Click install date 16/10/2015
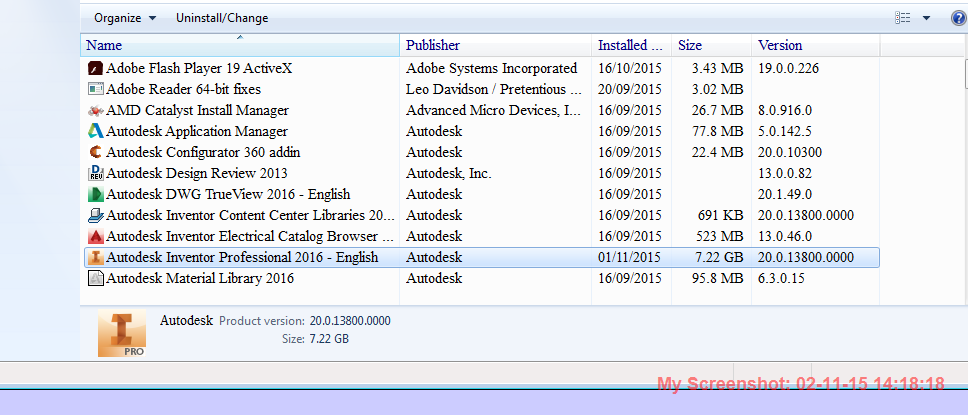968x415 pixels. [x=629, y=69]
